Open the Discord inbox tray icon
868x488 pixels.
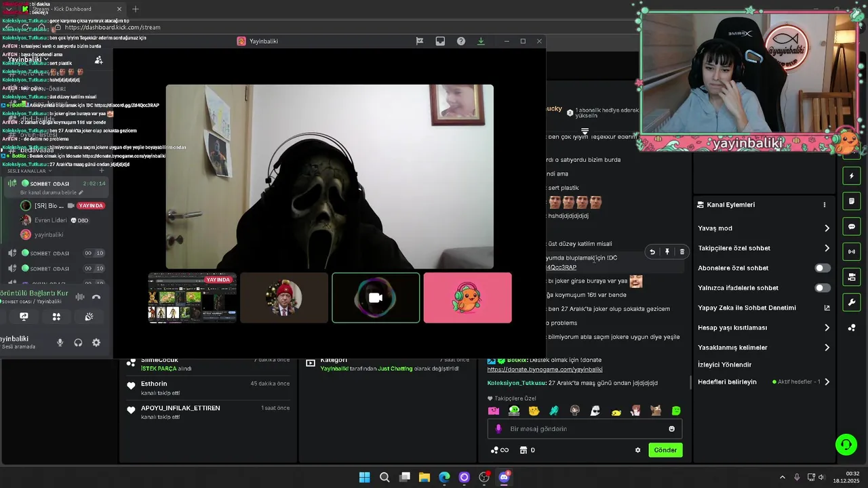tap(440, 41)
